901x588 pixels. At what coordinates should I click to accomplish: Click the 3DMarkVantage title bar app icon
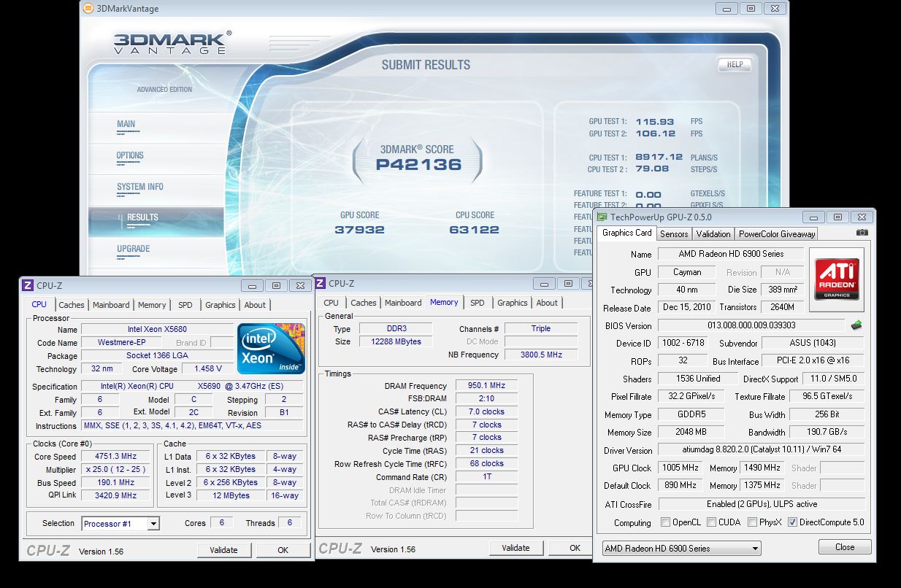click(88, 9)
